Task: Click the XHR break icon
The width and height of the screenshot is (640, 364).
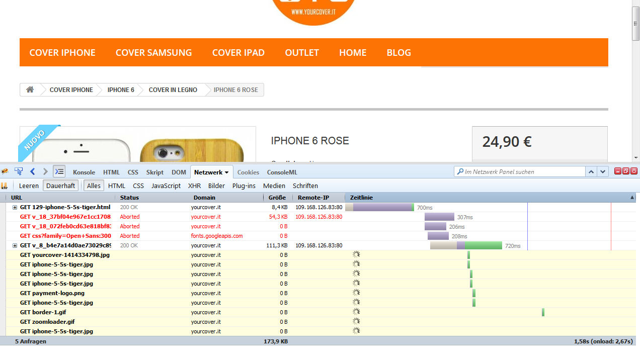Action: 5,186
